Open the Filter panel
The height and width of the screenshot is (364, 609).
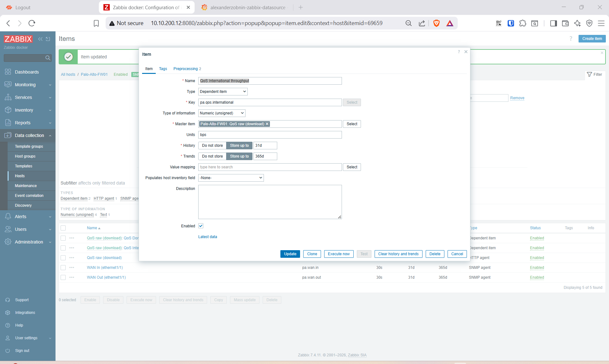point(594,75)
